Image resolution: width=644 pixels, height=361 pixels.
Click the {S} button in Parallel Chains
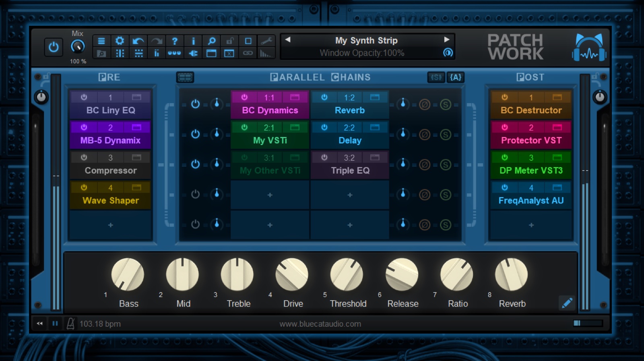(436, 77)
